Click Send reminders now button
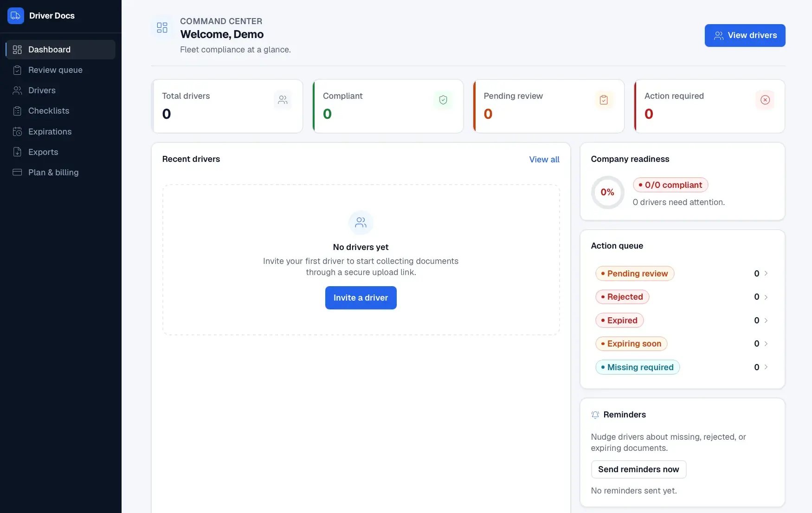 click(638, 469)
